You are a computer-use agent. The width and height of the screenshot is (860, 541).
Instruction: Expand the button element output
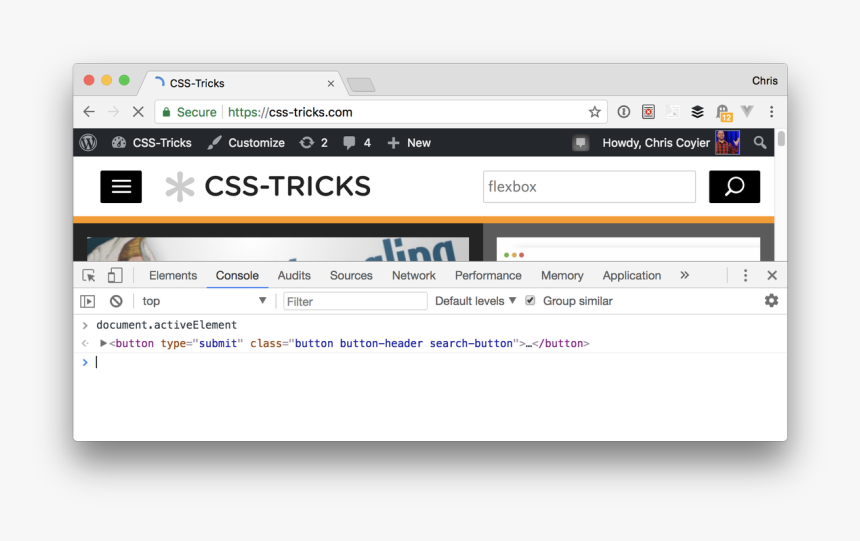(103, 343)
